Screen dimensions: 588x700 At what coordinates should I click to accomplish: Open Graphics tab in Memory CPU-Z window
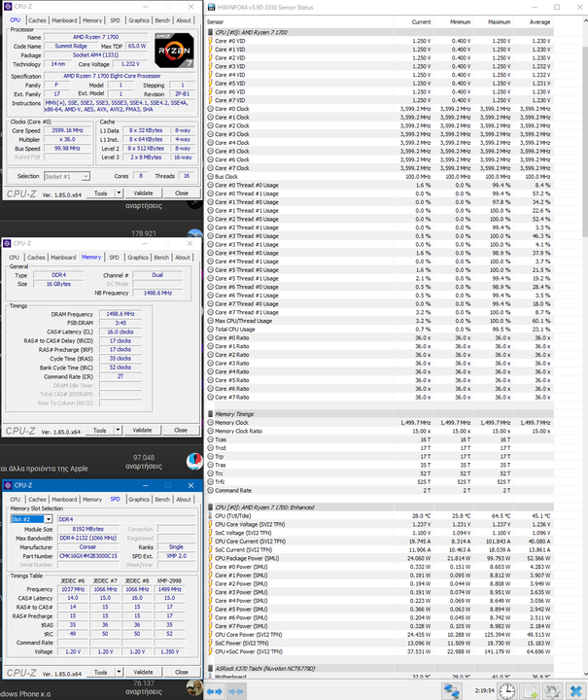click(x=138, y=258)
